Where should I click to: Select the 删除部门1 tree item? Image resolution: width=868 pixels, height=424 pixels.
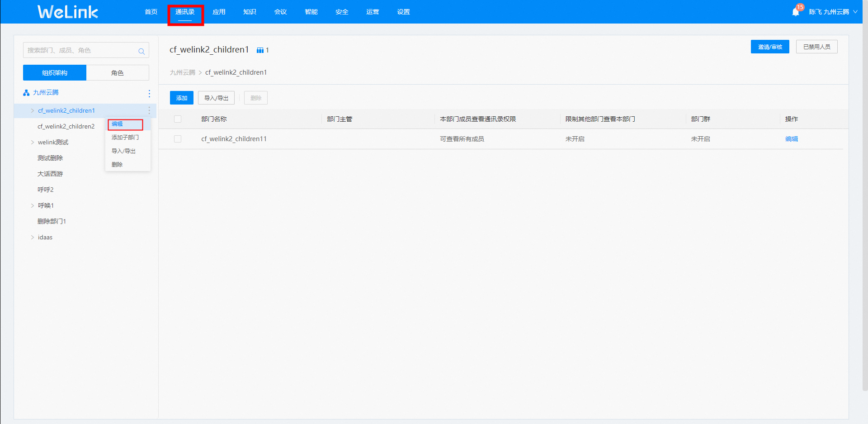[x=52, y=221]
